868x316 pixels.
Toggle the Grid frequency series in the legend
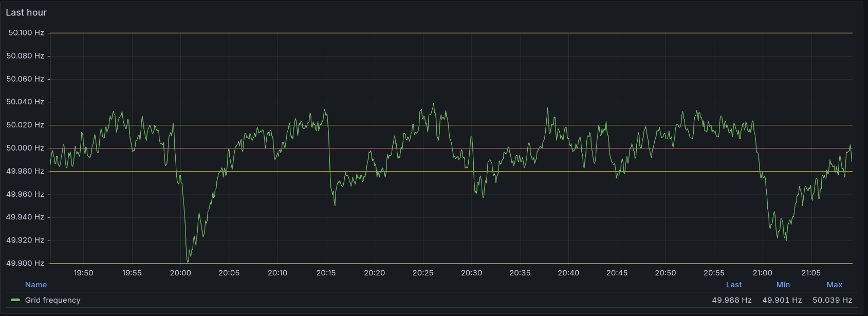[x=53, y=300]
